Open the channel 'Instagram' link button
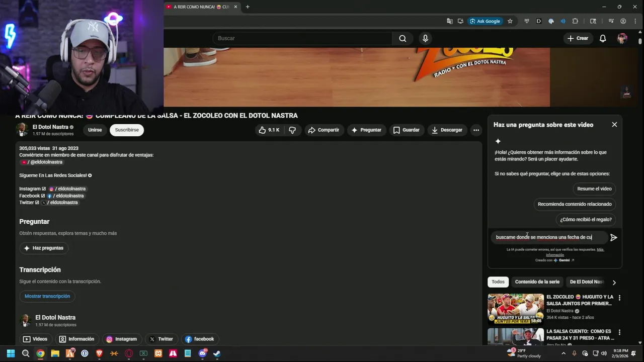 point(121,339)
